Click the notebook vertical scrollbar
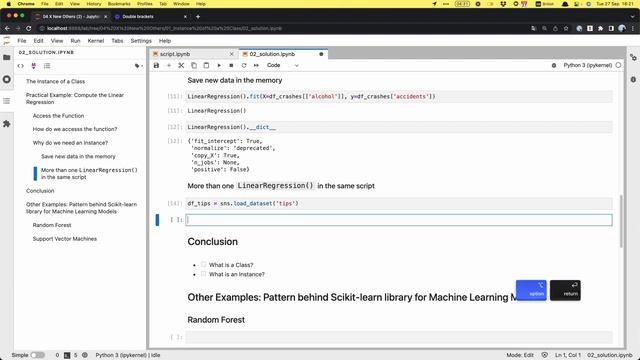640x360 pixels. (x=621, y=221)
